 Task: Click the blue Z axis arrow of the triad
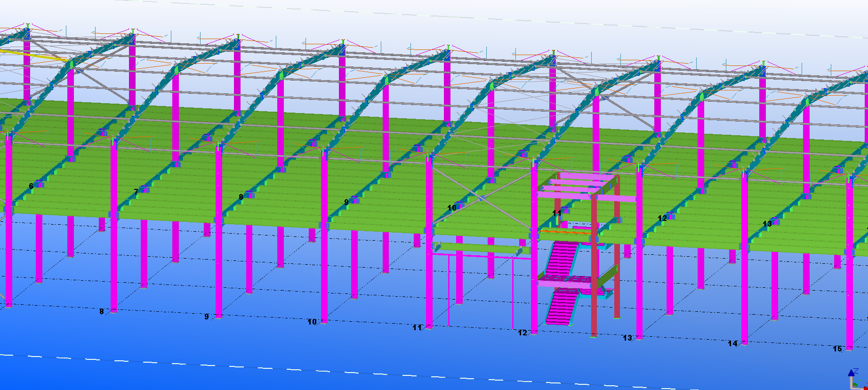click(x=851, y=373)
